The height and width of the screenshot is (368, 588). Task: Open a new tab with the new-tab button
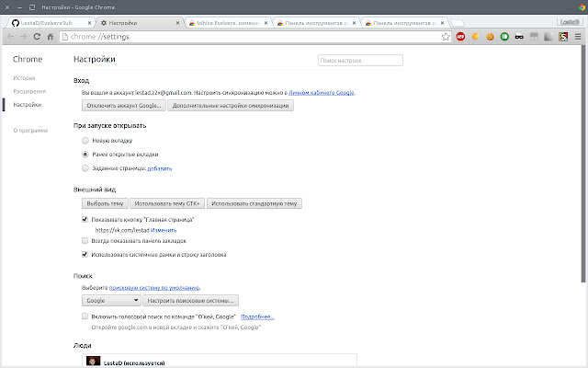point(458,23)
